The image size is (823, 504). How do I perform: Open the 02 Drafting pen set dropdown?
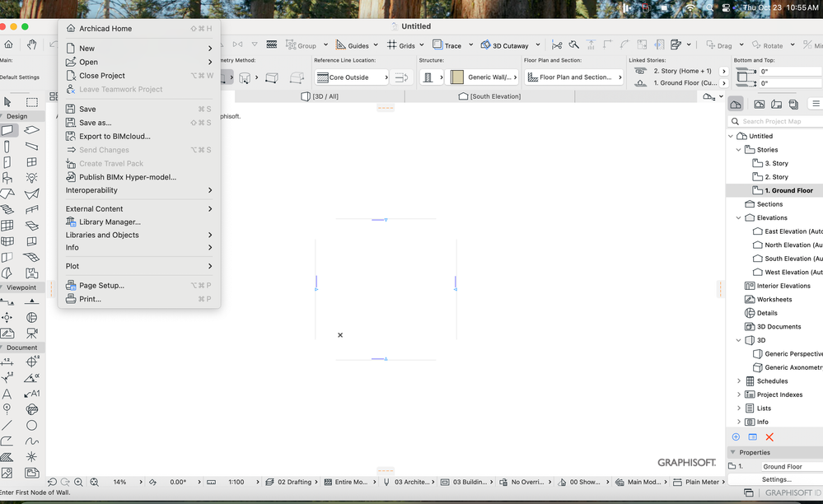coord(293,482)
